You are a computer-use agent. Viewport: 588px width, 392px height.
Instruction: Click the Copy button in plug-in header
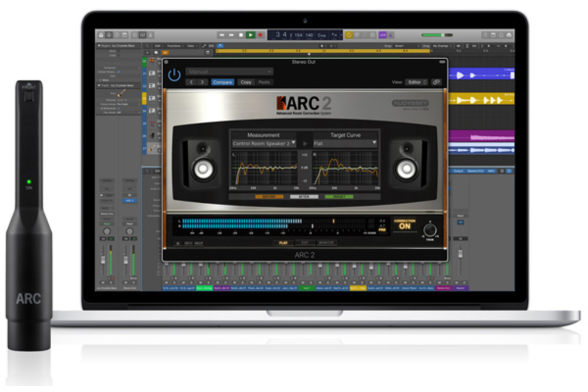click(246, 82)
